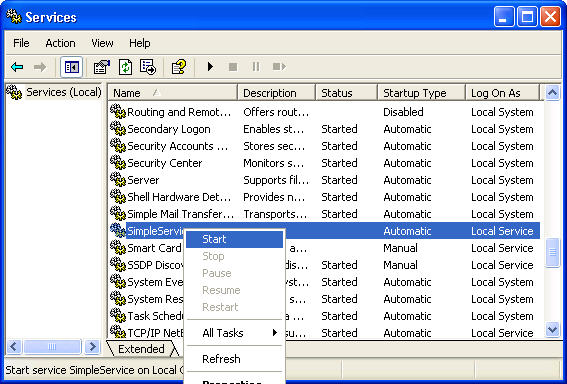Sort by the Description column header

[276, 93]
